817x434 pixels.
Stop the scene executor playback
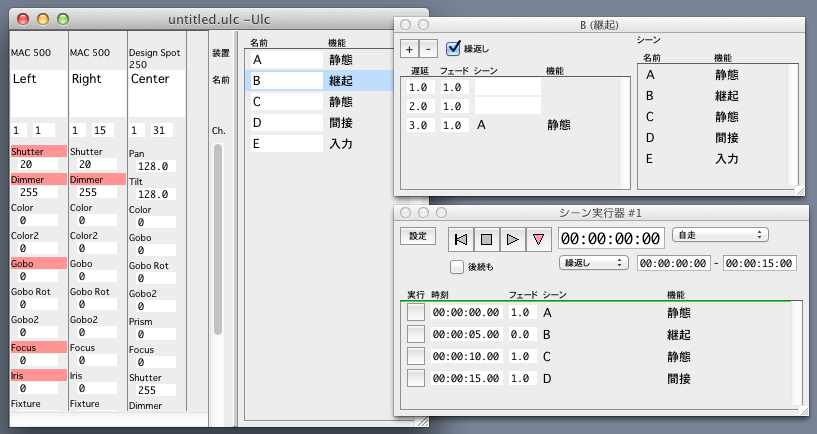487,239
